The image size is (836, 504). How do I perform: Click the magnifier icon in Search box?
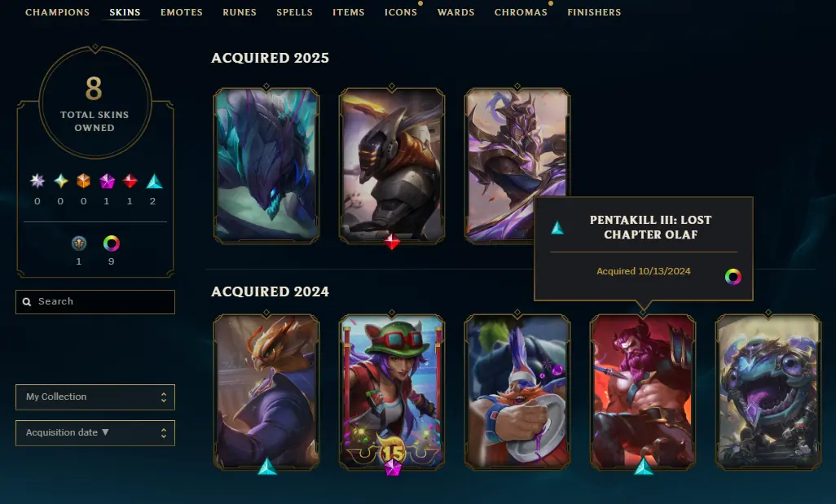pyautogui.click(x=27, y=302)
